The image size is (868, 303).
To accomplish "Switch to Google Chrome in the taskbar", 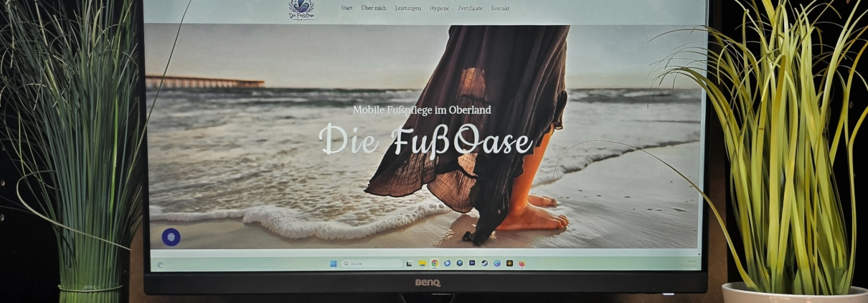I will (x=435, y=264).
